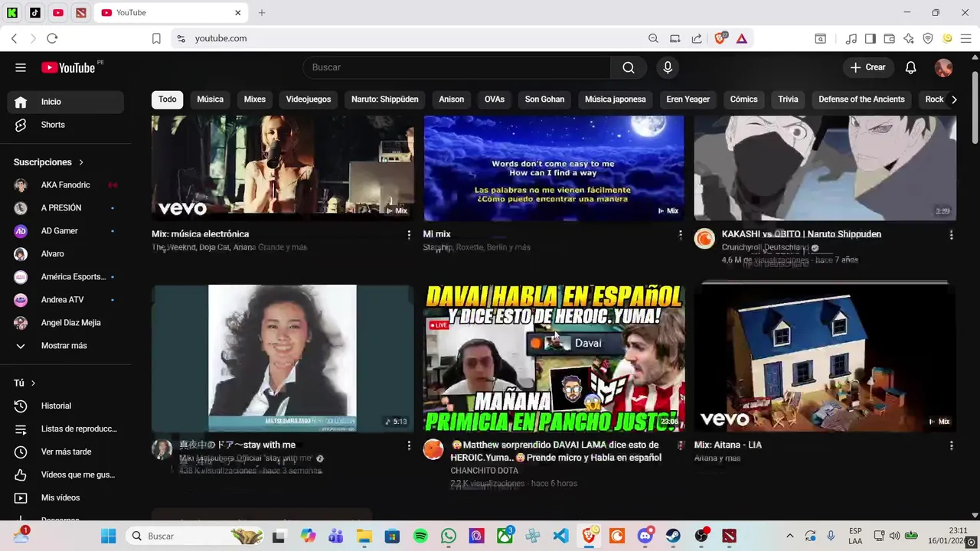Open AKA Fanodric subscription channel

pos(66,185)
